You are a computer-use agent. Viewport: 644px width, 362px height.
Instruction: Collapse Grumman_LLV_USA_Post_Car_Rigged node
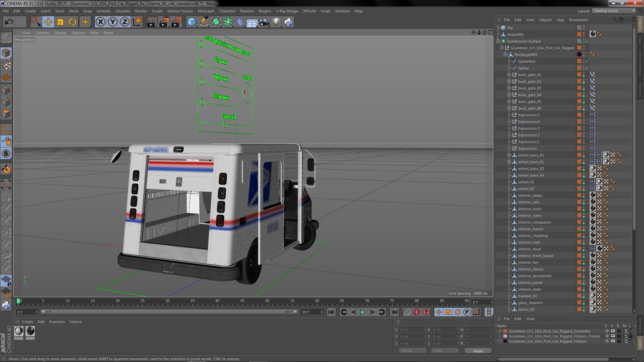(502, 48)
